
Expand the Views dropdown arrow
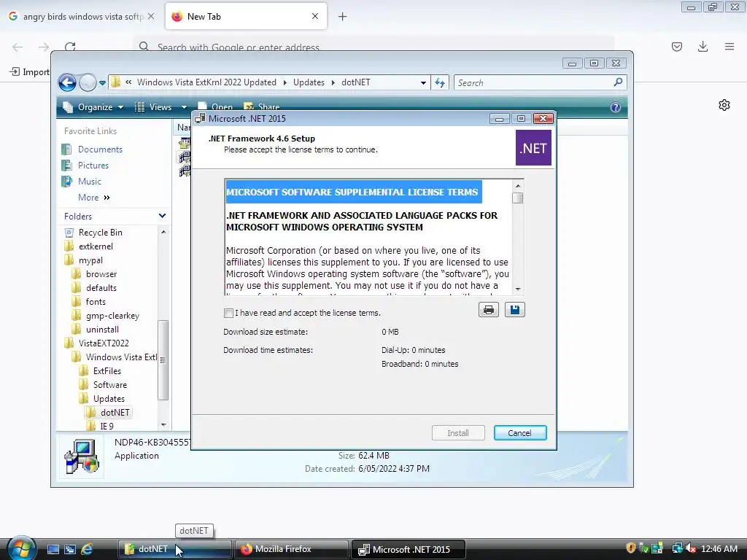coord(184,107)
